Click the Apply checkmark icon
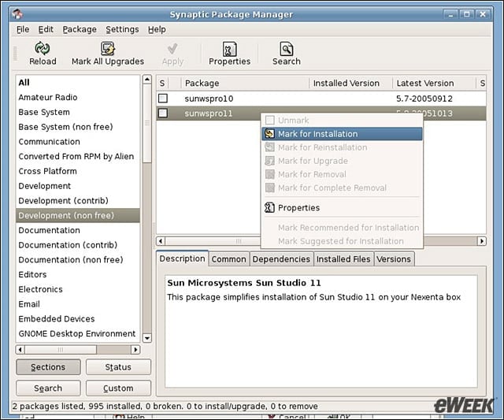This screenshot has height=420, width=504. tap(172, 49)
